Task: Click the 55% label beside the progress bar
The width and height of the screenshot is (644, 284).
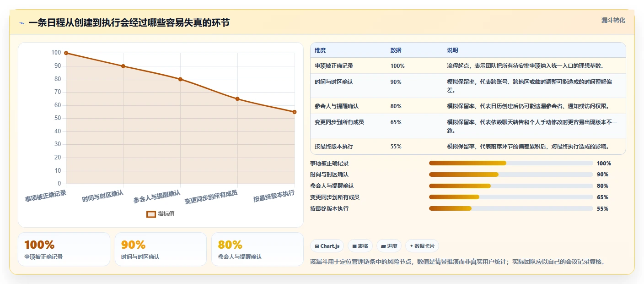Action: point(603,208)
